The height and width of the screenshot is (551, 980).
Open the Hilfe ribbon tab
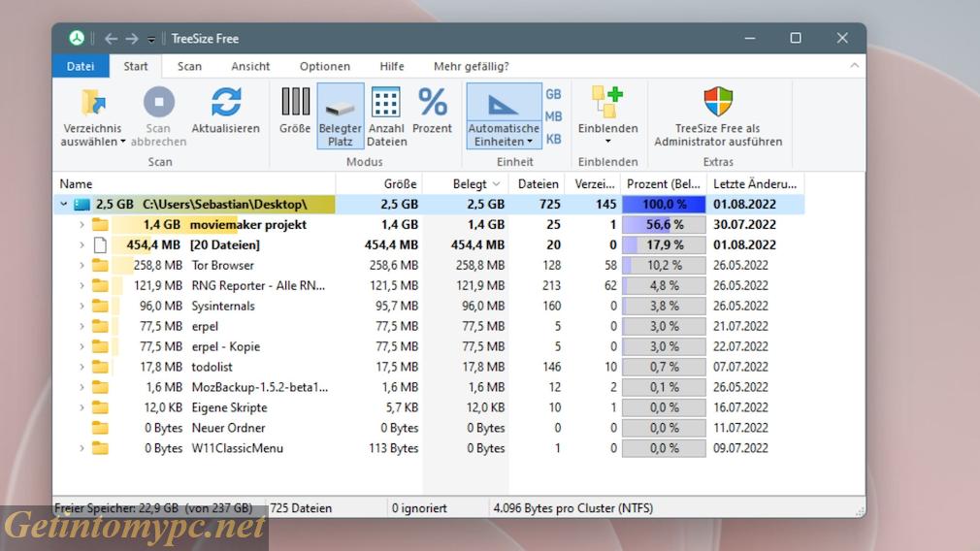392,66
